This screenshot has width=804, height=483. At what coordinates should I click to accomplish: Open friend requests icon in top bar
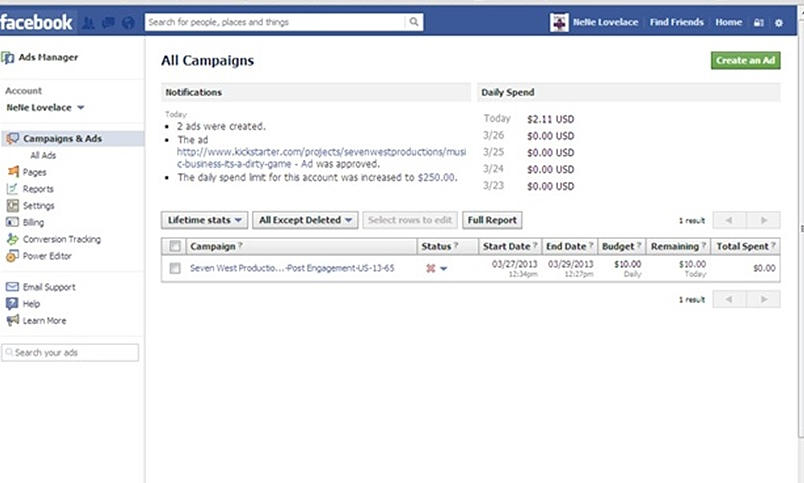point(88,23)
